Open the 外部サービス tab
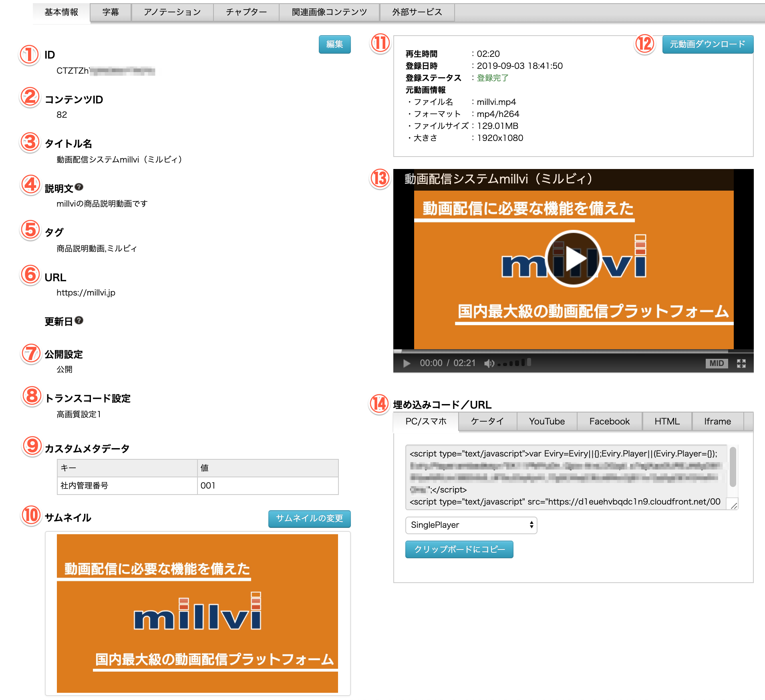This screenshot has height=700, width=765. coord(417,12)
